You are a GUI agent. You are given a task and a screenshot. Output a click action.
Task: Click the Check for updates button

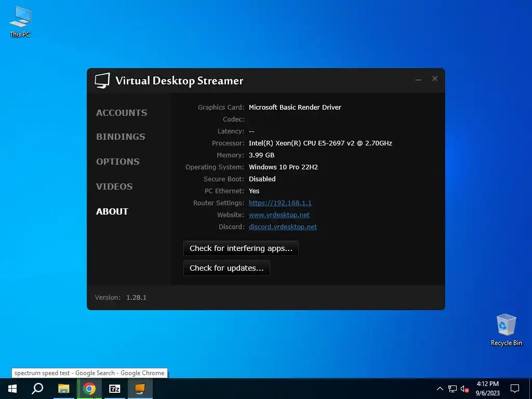point(227,268)
